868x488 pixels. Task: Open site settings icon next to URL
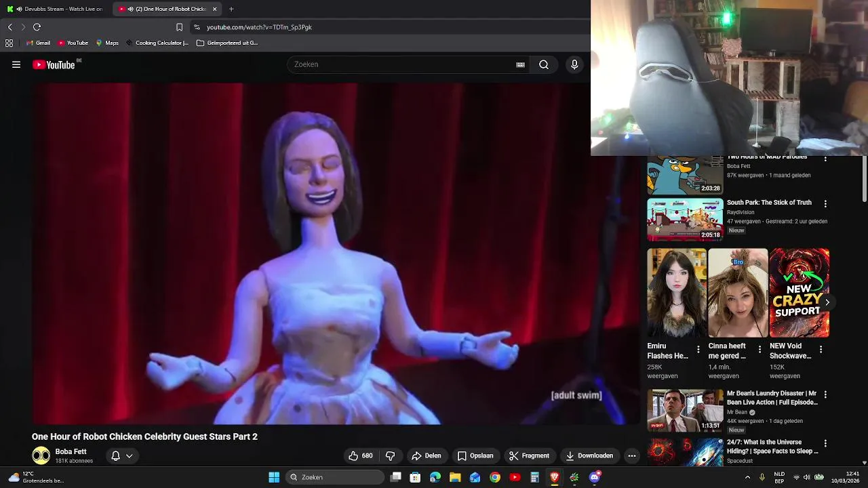[x=197, y=27]
